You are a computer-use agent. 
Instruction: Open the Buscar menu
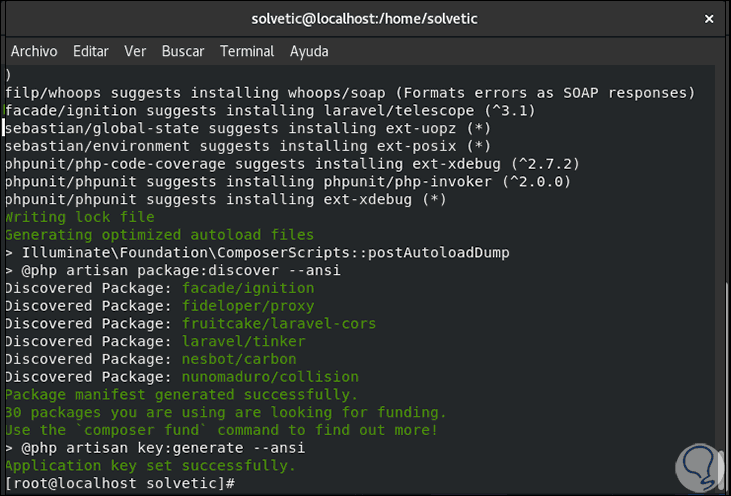(x=183, y=51)
